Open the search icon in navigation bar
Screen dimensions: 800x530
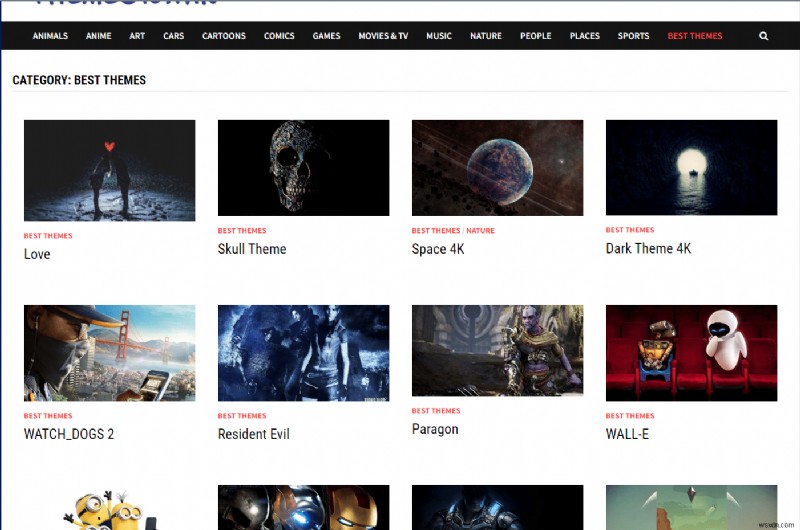point(763,36)
